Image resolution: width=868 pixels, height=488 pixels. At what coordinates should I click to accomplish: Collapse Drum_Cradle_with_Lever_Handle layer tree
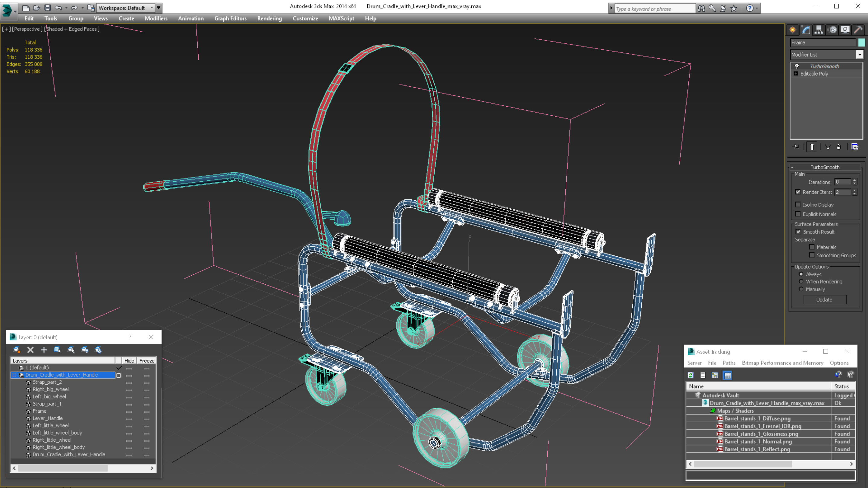(14, 375)
